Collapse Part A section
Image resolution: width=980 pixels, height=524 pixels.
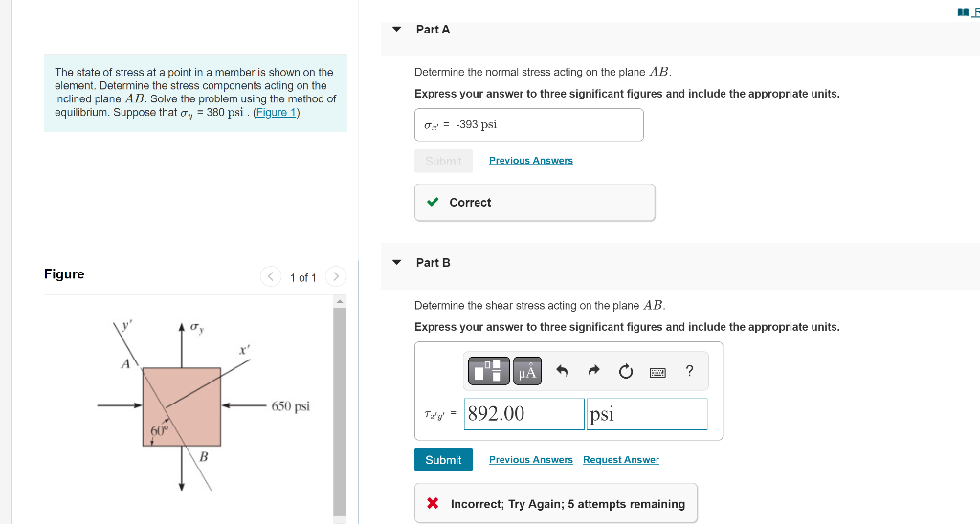pyautogui.click(x=396, y=30)
